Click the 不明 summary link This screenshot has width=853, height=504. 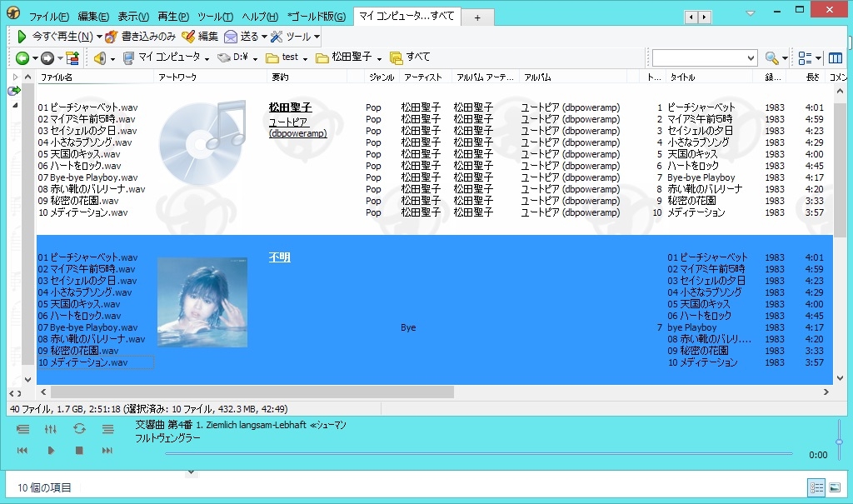tap(280, 257)
